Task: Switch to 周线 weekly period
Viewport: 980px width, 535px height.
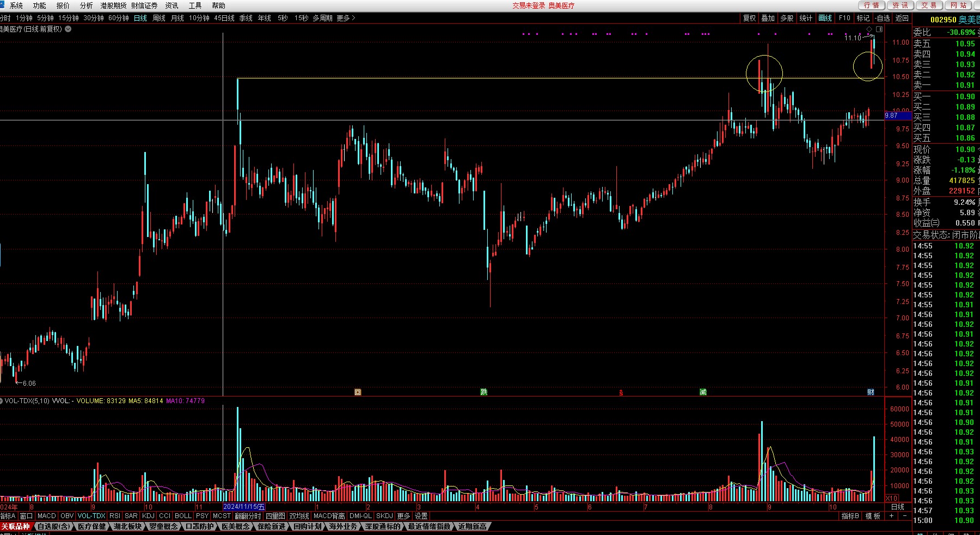Action: (x=159, y=18)
